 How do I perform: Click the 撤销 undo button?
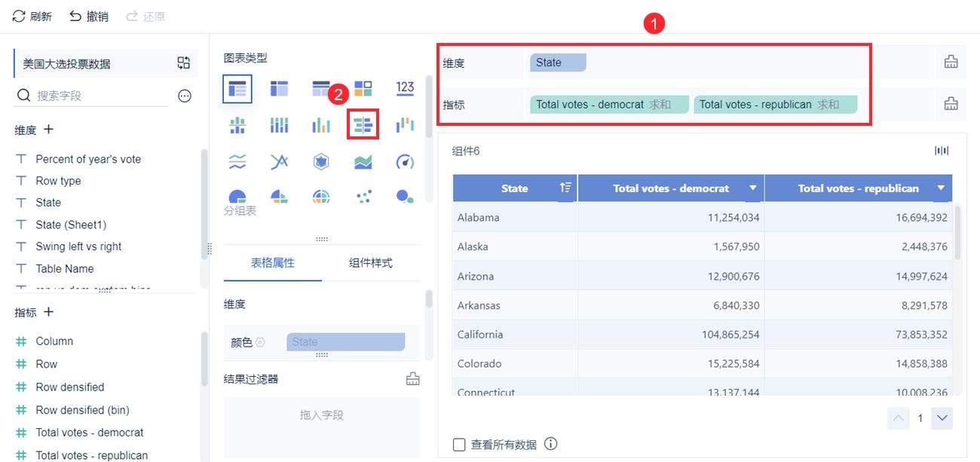click(89, 16)
